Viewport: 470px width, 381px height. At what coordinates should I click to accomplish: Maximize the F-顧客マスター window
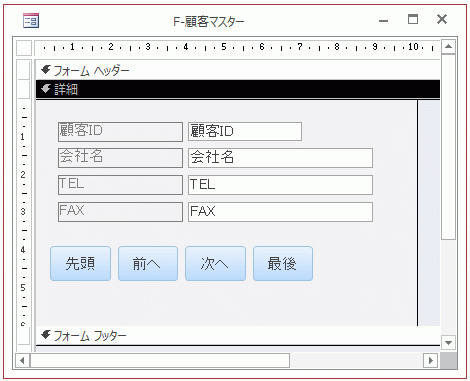(x=413, y=19)
